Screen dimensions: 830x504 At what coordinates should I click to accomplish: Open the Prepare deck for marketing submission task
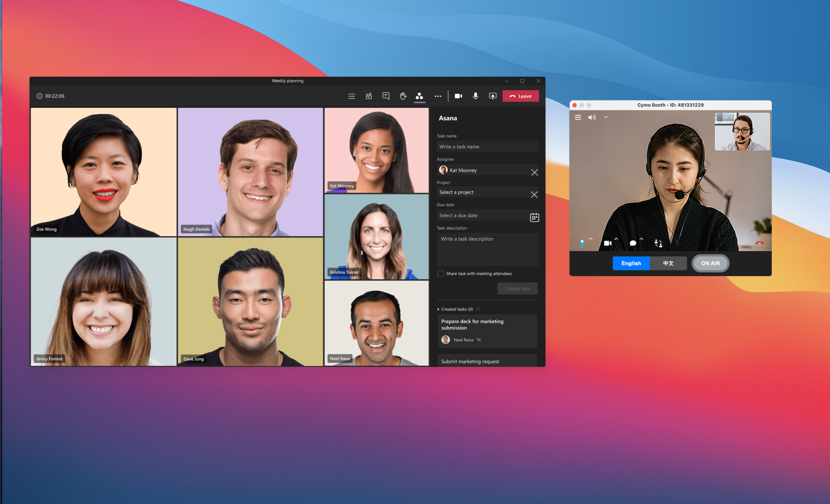click(x=487, y=331)
